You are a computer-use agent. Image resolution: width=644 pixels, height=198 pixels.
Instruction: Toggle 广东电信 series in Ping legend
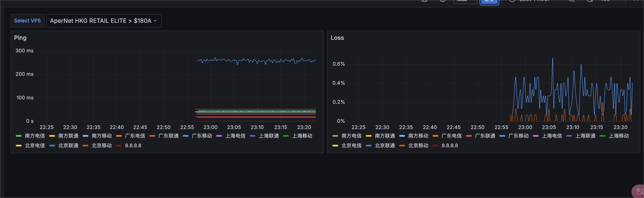coord(135,136)
